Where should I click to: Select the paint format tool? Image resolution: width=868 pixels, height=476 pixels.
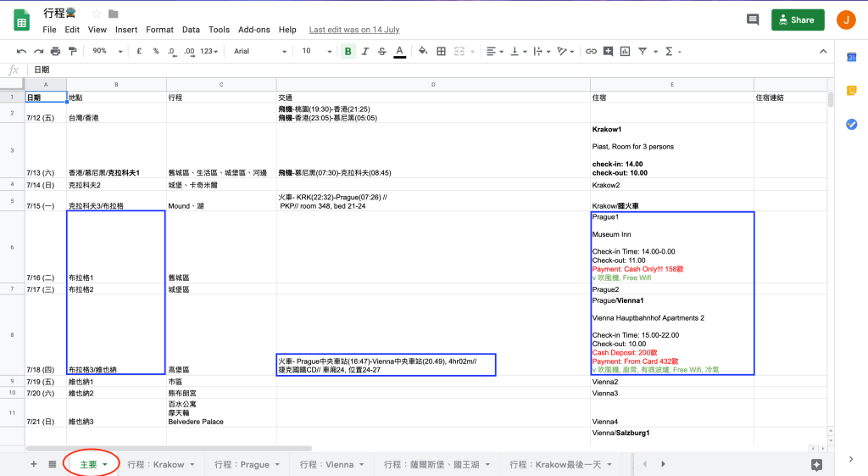pos(72,51)
